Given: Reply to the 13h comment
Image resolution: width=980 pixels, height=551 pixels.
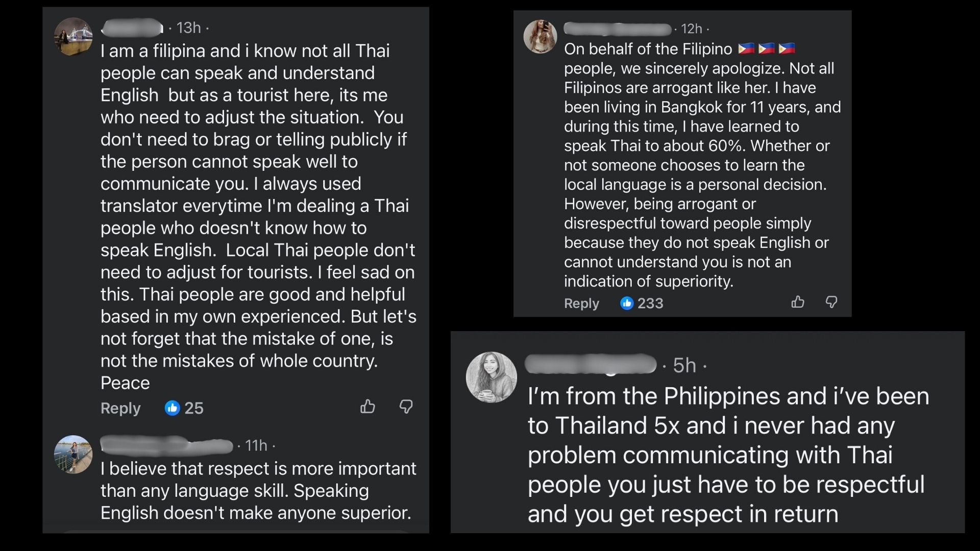Looking at the screenshot, I should point(120,408).
